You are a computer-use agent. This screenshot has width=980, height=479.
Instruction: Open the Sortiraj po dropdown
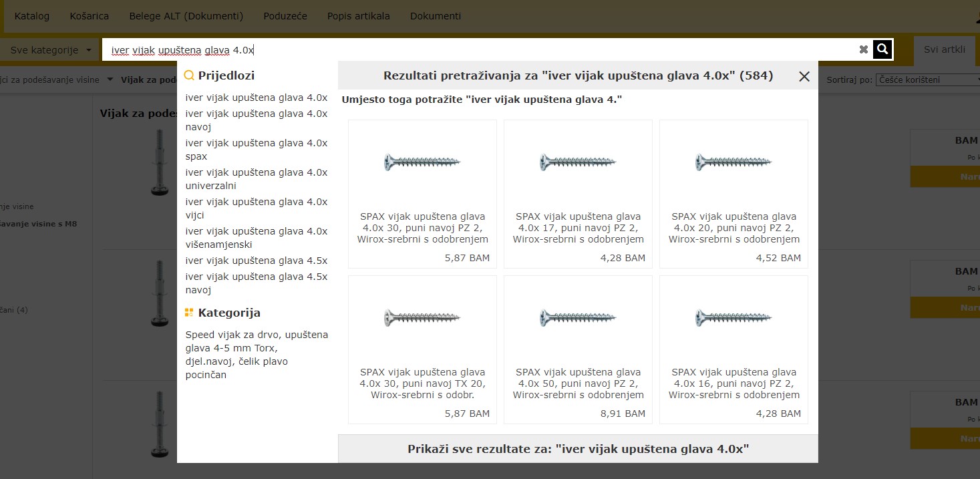(927, 80)
